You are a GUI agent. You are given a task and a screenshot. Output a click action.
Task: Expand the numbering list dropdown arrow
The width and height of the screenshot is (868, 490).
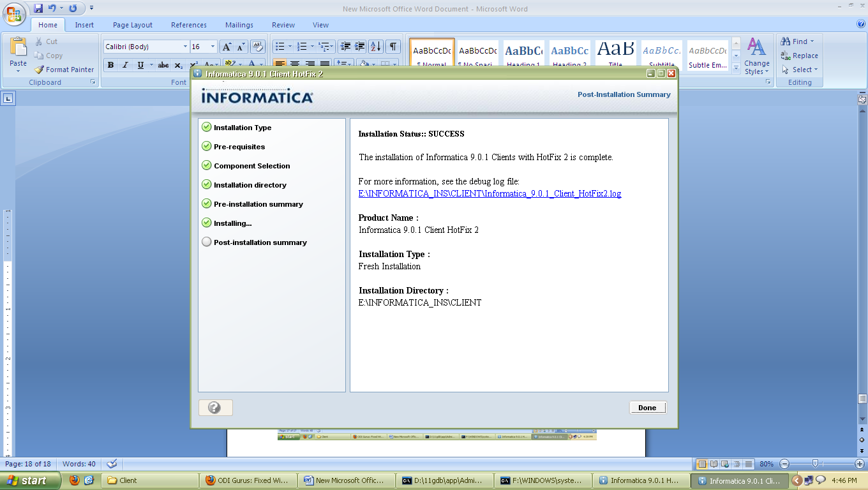click(312, 47)
